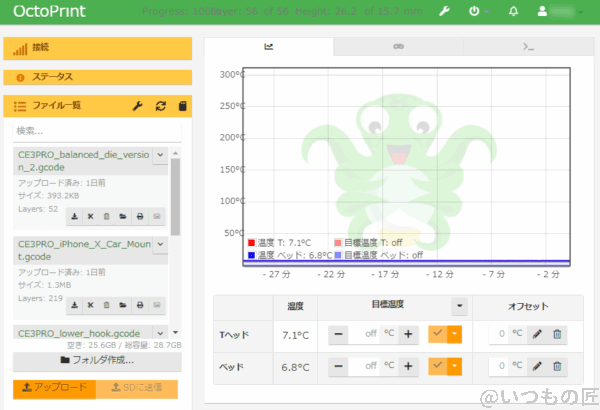600x410 pixels.
Task: Download the balanced_die_version_2.gcode file
Action: 73,216
